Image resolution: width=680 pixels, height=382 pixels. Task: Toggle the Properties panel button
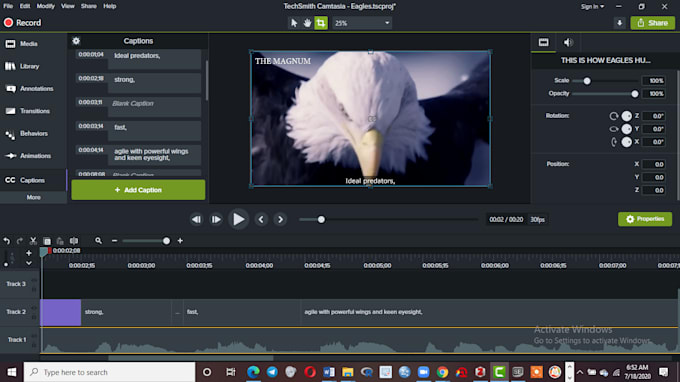coord(645,219)
